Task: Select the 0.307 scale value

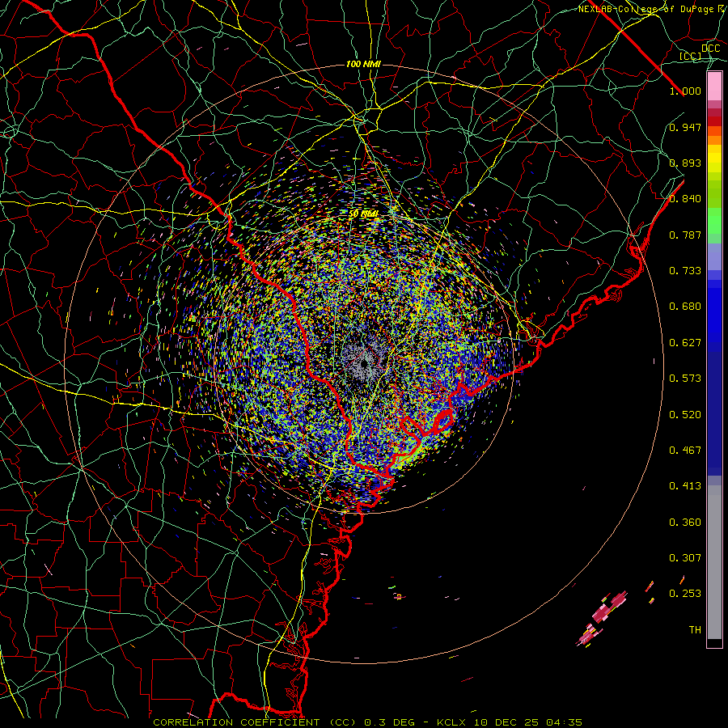Action: point(685,558)
